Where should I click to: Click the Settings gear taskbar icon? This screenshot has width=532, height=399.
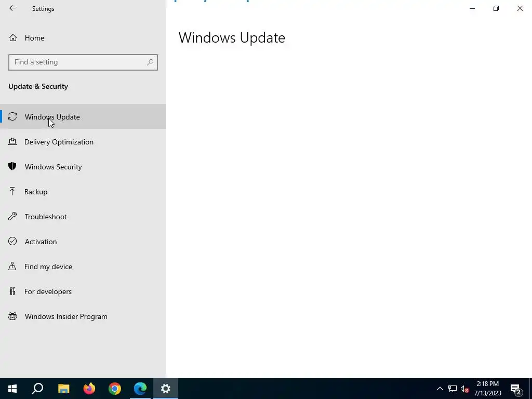pos(166,389)
